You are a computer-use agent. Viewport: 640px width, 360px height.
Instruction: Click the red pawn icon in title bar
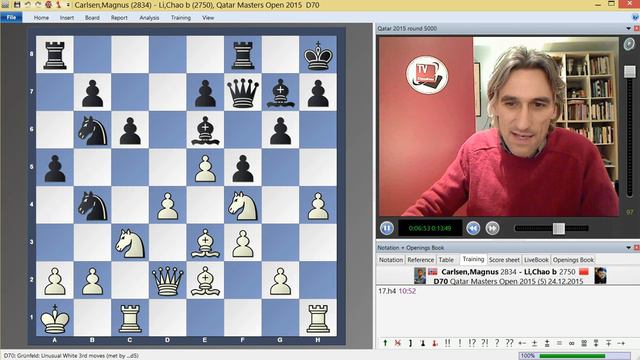click(x=58, y=4)
